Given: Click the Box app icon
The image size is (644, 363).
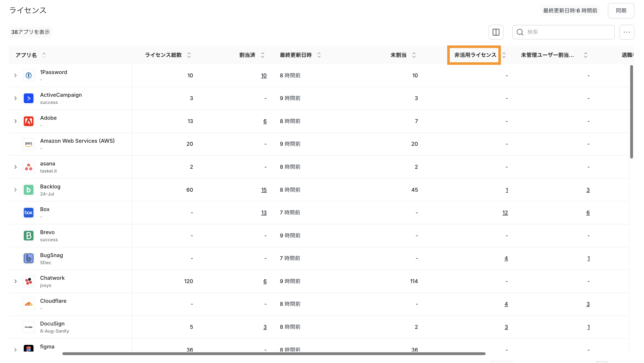Looking at the screenshot, I should 29,213.
